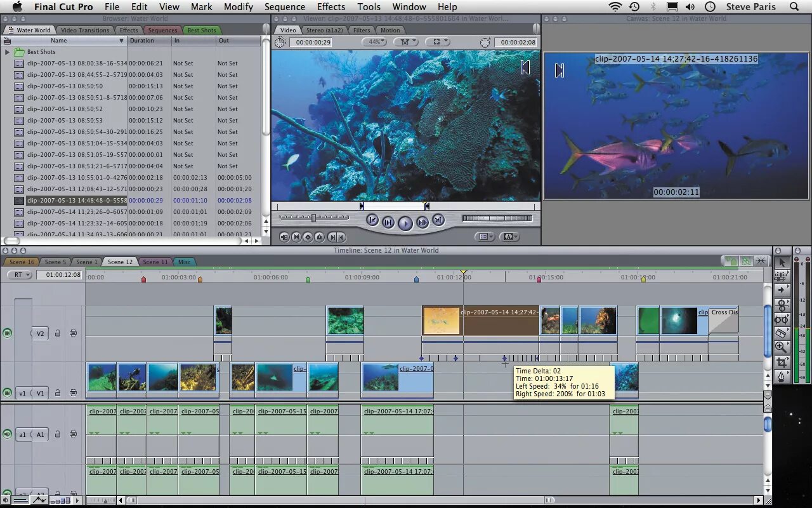Toggle V2 track visibility
812x508 pixels.
coord(7,333)
